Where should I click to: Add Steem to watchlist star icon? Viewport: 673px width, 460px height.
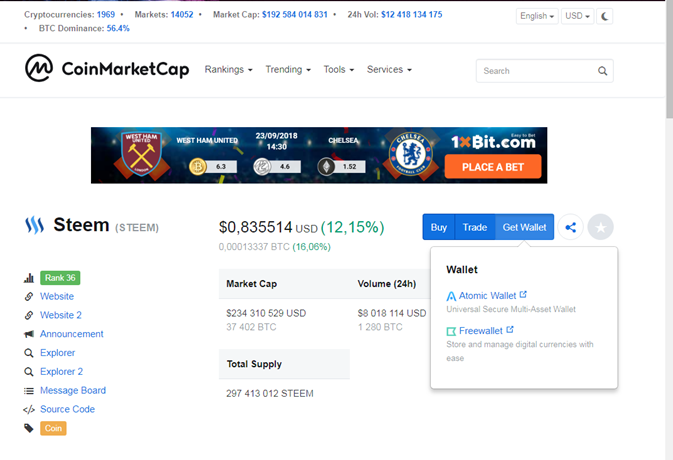600,227
